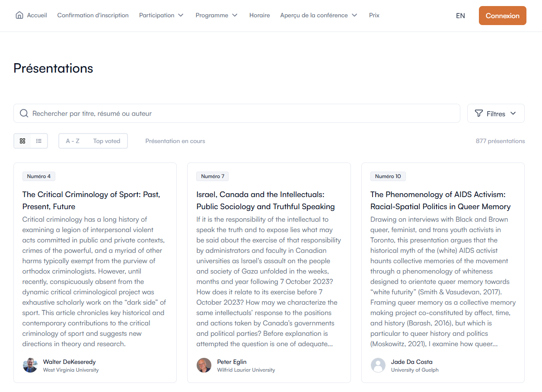Switch to list view layout
542x392 pixels.
(39, 141)
